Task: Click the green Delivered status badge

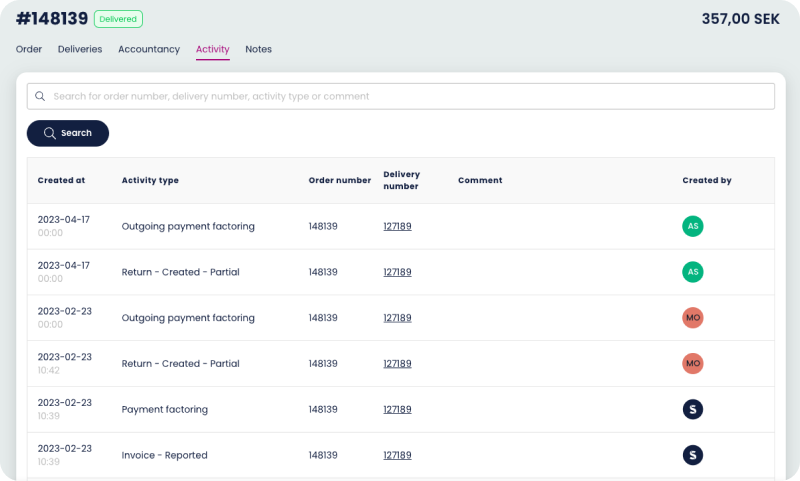Action: [118, 19]
